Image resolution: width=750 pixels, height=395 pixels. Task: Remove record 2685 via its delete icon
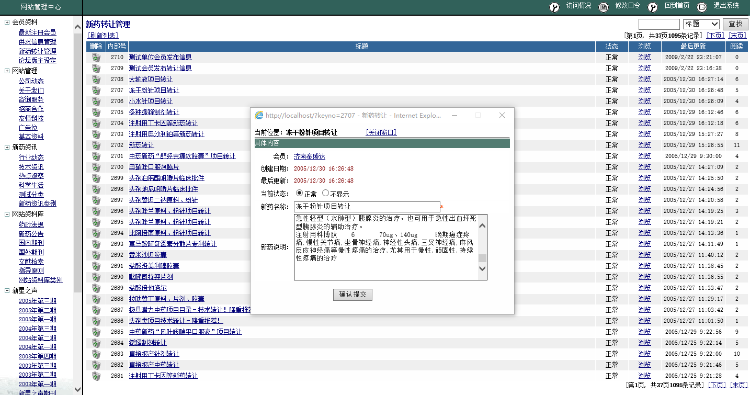click(96, 332)
